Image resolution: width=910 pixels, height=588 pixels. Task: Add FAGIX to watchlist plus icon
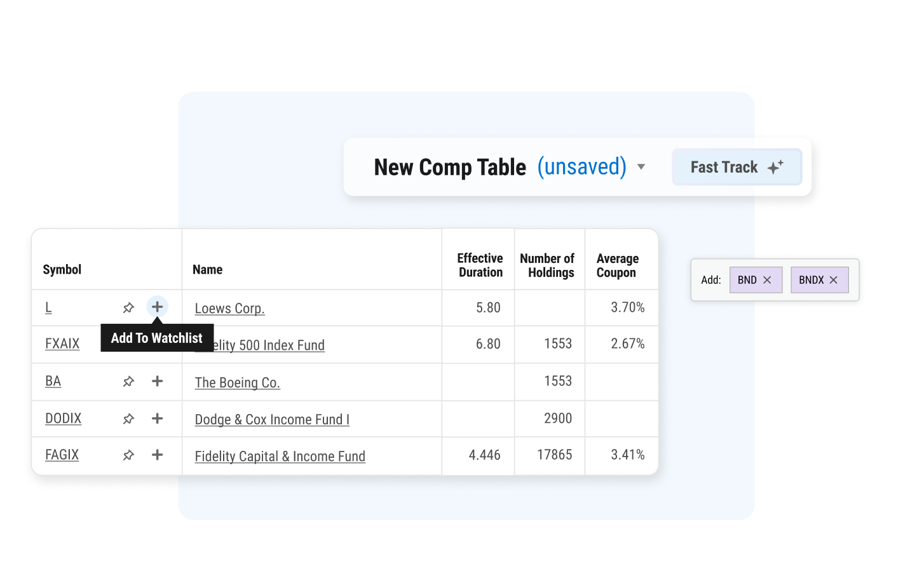157,455
